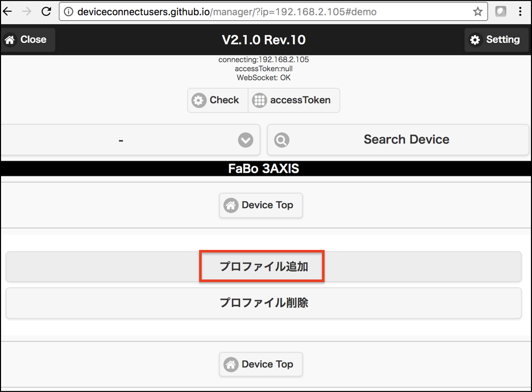Open Setting with the gear button
532x392 pixels.
tap(495, 40)
